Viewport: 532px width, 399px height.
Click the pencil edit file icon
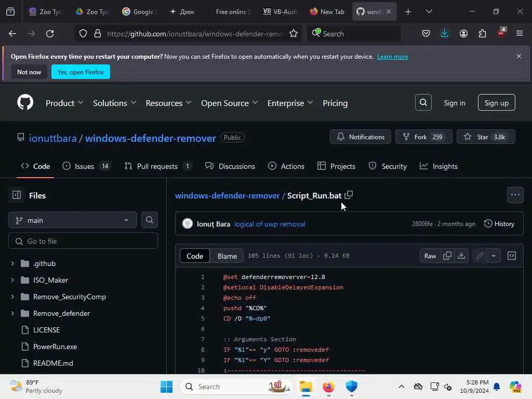pos(480,256)
